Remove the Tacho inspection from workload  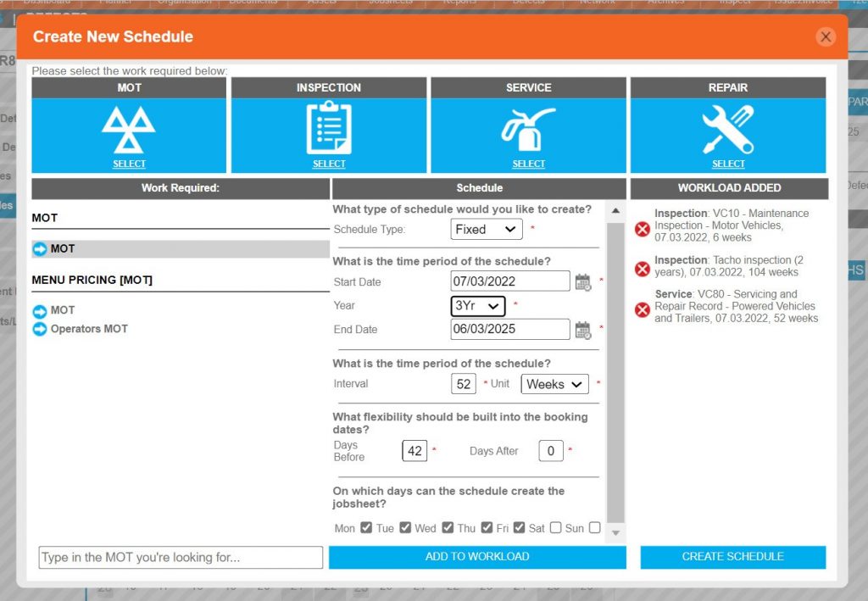click(642, 269)
